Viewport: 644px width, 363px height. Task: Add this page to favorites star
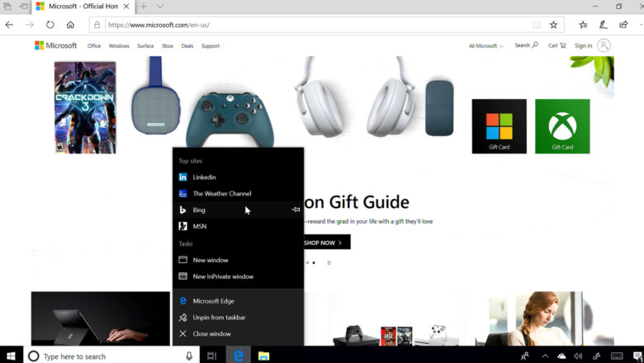tap(554, 25)
